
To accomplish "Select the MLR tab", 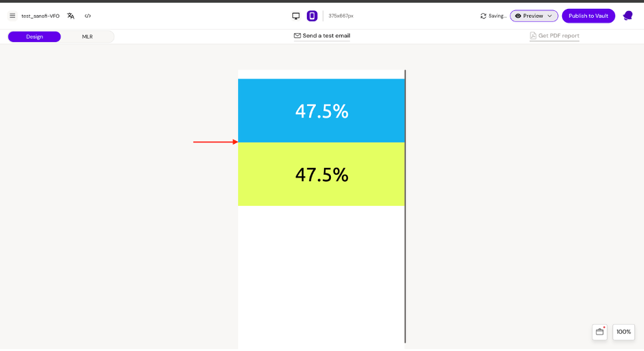I will pyautogui.click(x=87, y=36).
